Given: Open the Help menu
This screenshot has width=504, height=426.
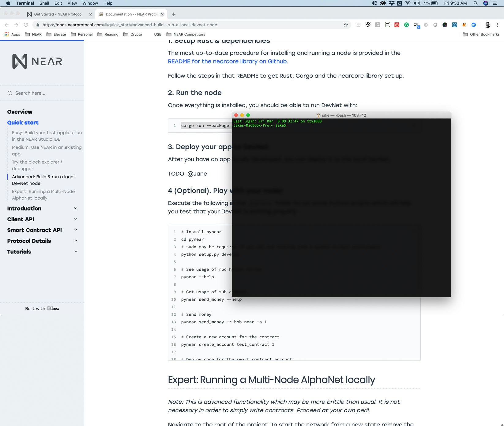Looking at the screenshot, I should 108,3.
